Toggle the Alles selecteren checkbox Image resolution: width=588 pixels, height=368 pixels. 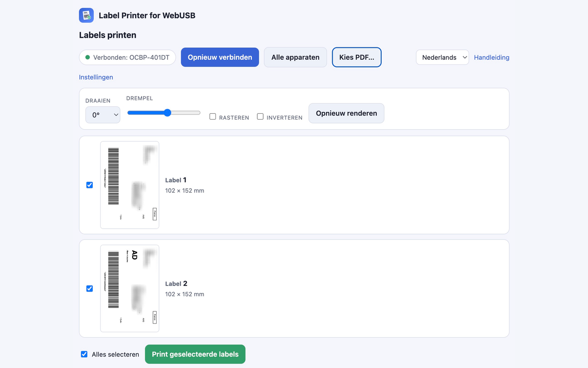point(84,354)
